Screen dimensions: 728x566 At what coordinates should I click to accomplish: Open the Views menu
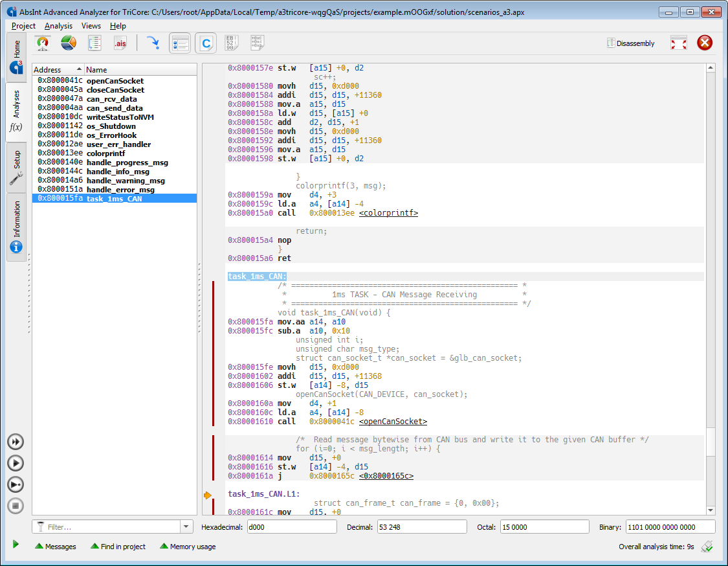coord(91,26)
